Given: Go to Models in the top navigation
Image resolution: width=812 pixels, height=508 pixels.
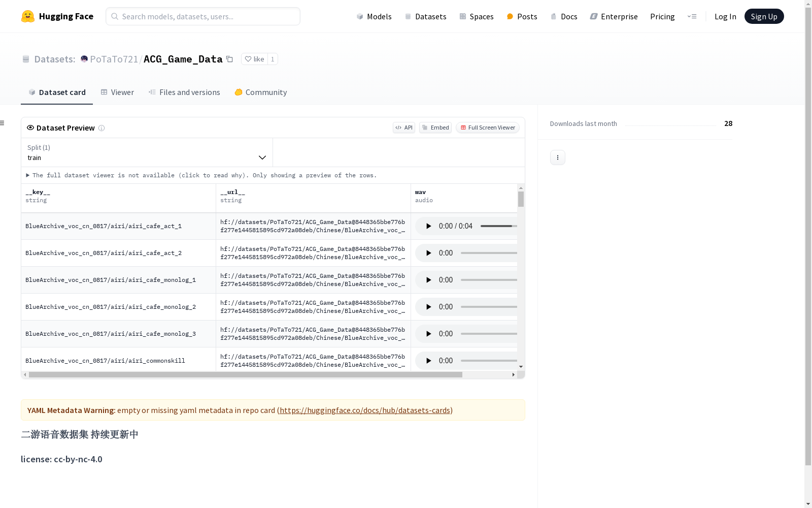Looking at the screenshot, I should [374, 16].
